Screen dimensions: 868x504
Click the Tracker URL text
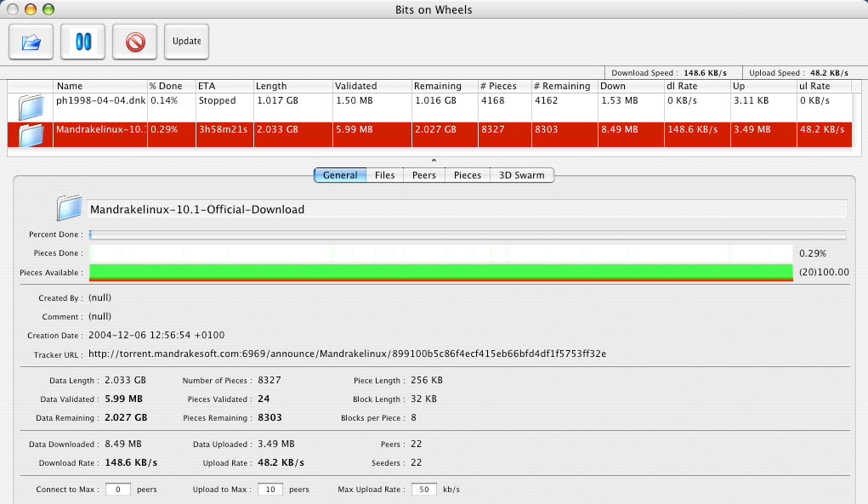[x=347, y=354]
